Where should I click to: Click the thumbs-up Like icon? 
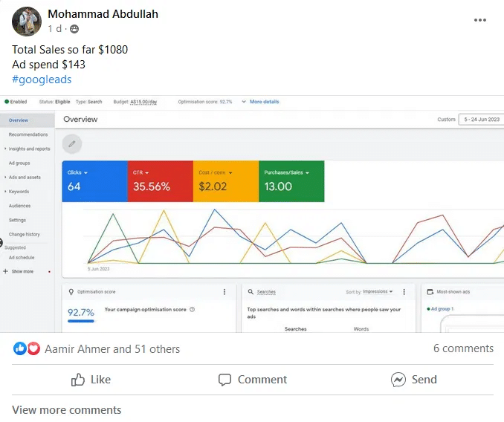pyautogui.click(x=78, y=380)
